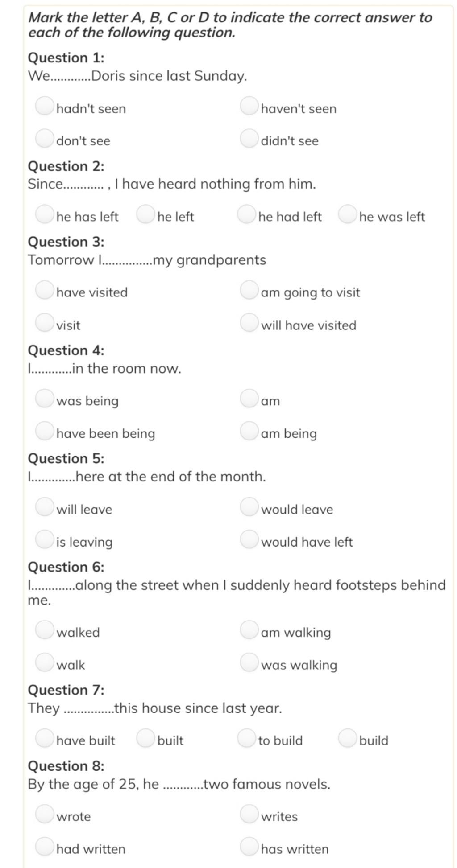The width and height of the screenshot is (457, 868).
Task: Choose "he has left" radio button
Action: click(x=44, y=214)
